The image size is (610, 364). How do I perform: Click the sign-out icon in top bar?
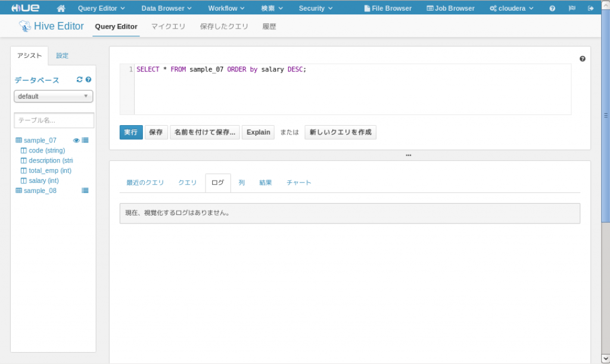590,8
